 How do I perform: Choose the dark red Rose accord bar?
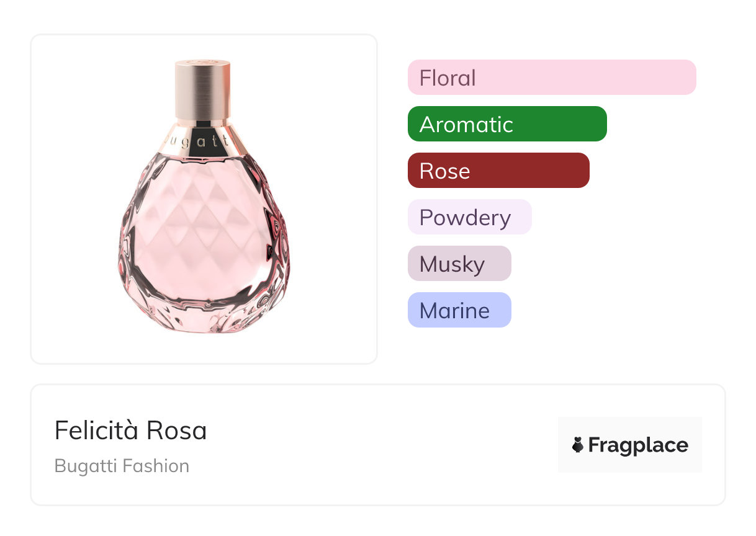pyautogui.click(x=498, y=171)
